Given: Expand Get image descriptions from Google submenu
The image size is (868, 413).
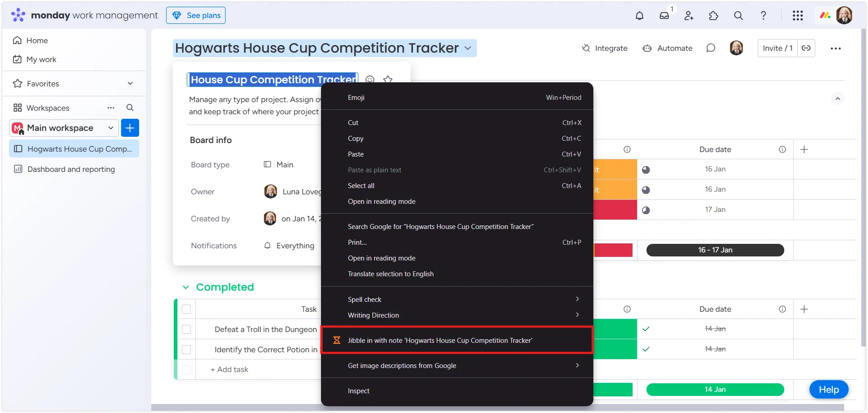Looking at the screenshot, I should tap(457, 365).
